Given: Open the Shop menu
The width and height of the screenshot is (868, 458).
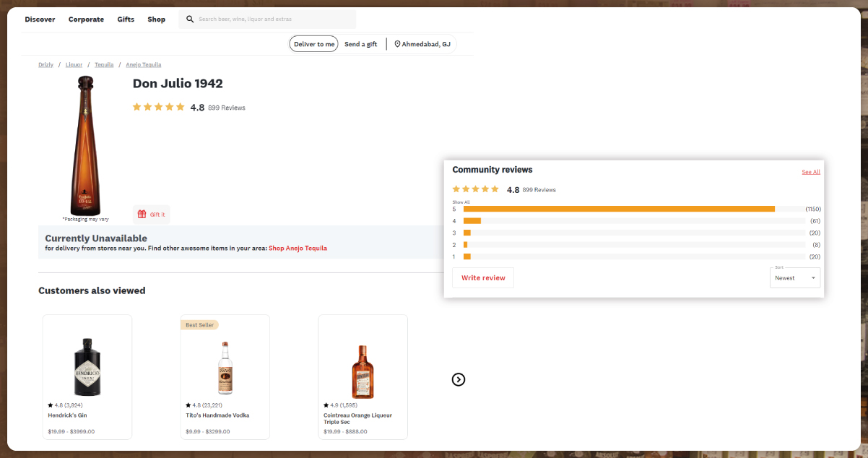Looking at the screenshot, I should 156,20.
